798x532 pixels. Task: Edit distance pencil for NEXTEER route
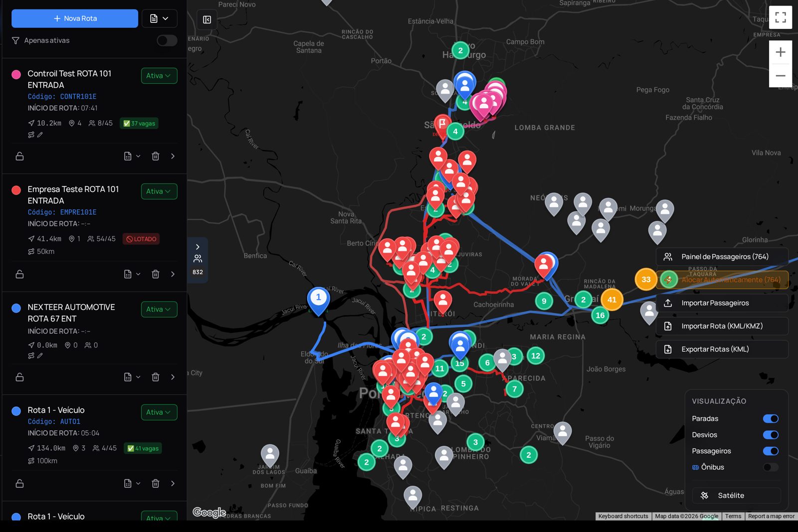(x=40, y=355)
